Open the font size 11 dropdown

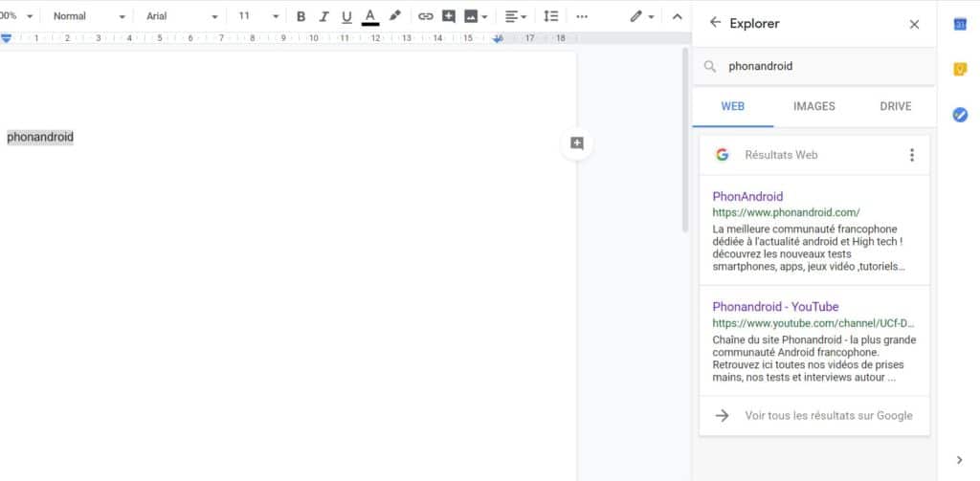tap(258, 16)
